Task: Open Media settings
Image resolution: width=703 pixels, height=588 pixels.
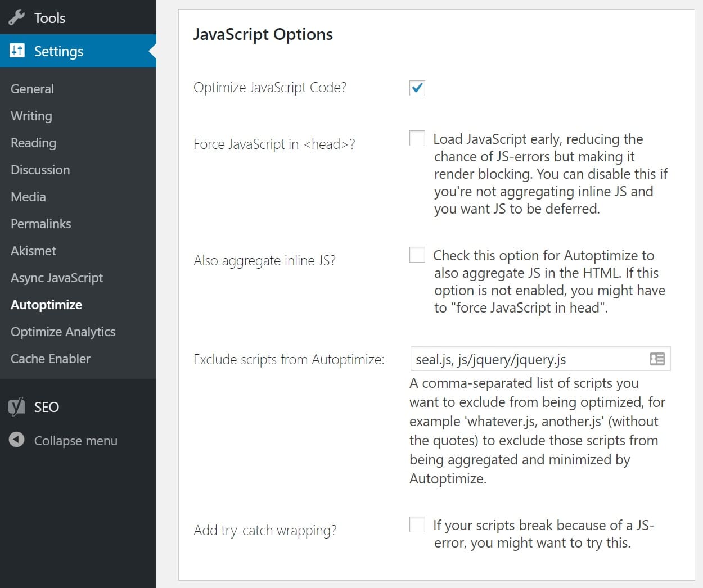Action: click(x=28, y=197)
